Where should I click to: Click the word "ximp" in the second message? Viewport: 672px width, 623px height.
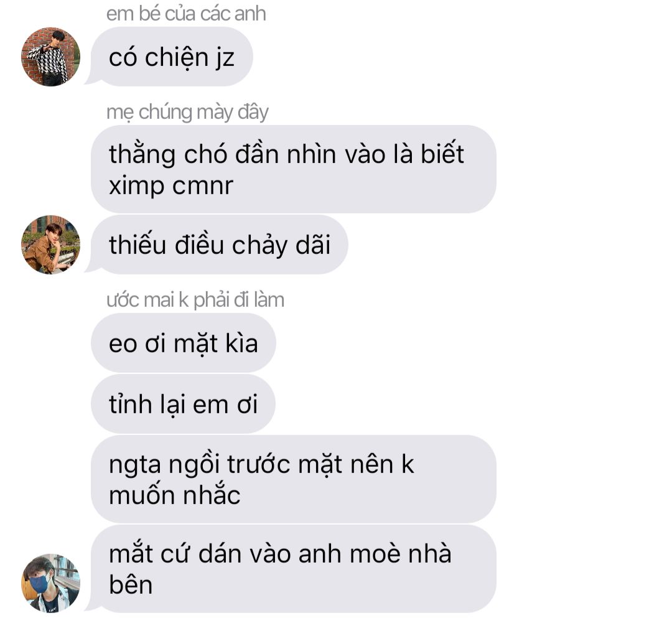pos(137,187)
